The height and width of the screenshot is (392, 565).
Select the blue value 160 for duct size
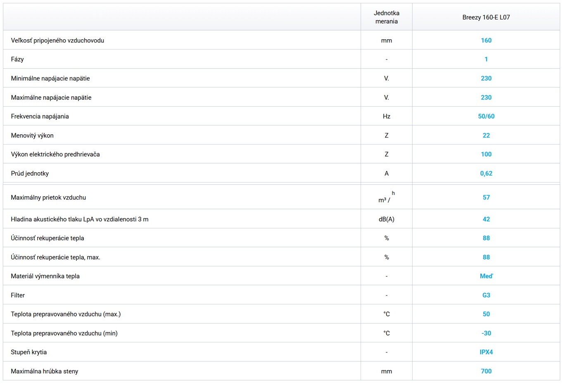tap(486, 40)
